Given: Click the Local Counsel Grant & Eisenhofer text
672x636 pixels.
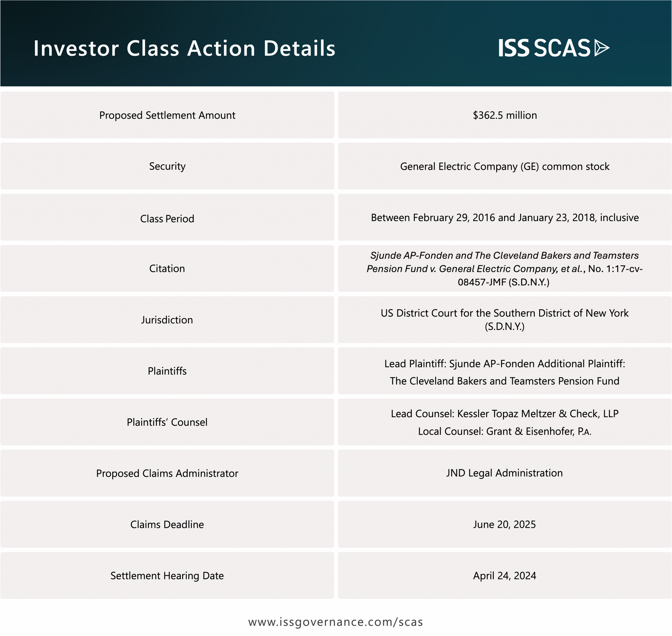Looking at the screenshot, I should pyautogui.click(x=505, y=431).
